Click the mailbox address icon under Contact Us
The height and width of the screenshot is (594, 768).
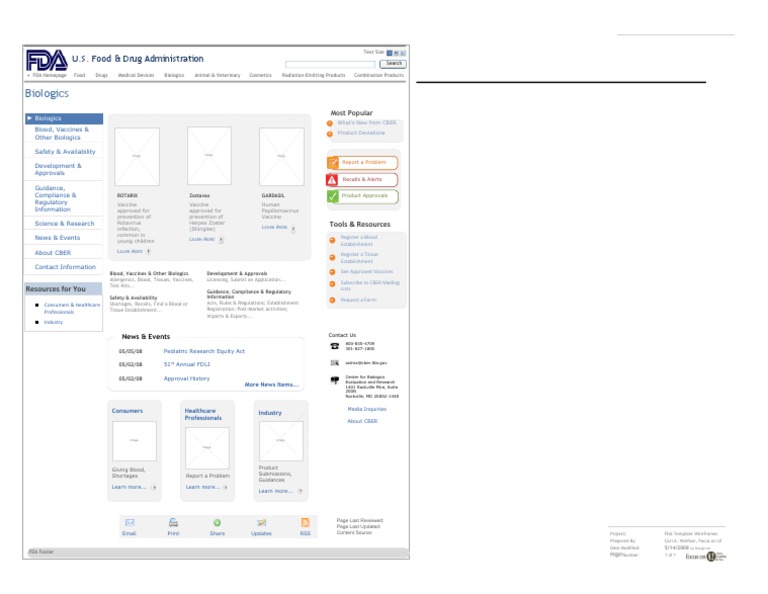[x=335, y=380]
